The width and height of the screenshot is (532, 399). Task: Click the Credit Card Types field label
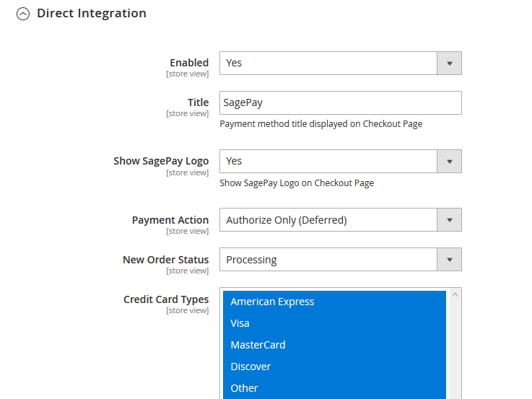click(x=166, y=299)
